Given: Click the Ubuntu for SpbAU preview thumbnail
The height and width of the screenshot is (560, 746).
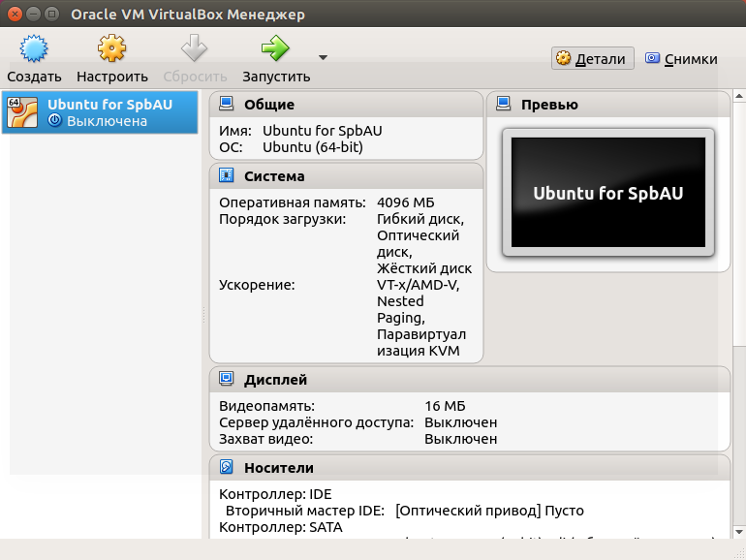Looking at the screenshot, I should pyautogui.click(x=607, y=192).
